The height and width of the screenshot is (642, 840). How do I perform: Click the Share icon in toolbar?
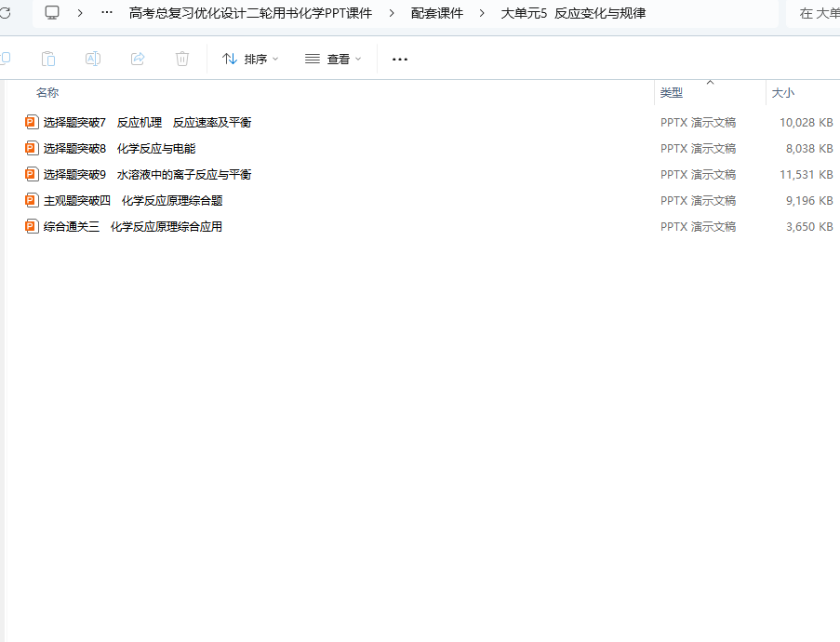tap(138, 59)
